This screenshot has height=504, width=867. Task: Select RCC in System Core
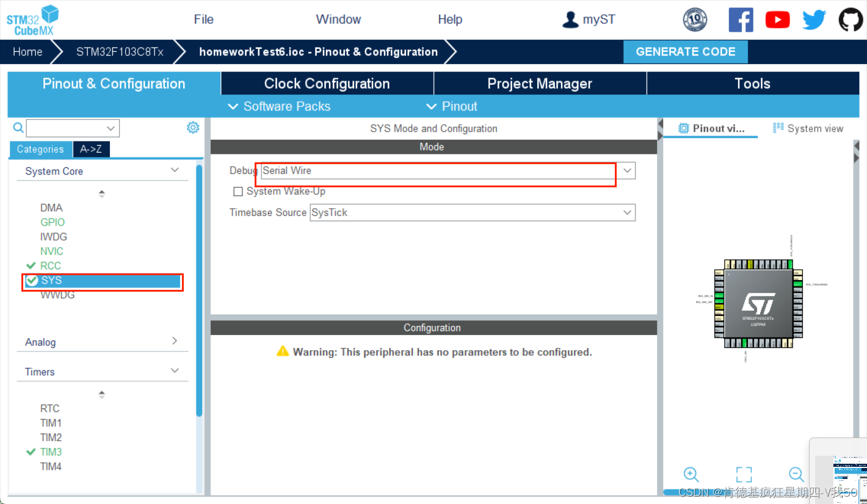(51, 266)
